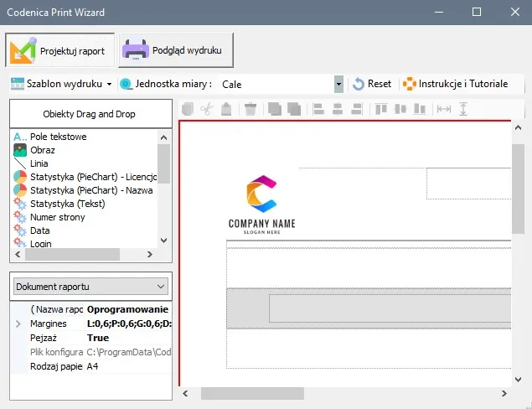532x409 pixels.
Task: Click the Obraz picture icon
Action: pyautogui.click(x=20, y=150)
